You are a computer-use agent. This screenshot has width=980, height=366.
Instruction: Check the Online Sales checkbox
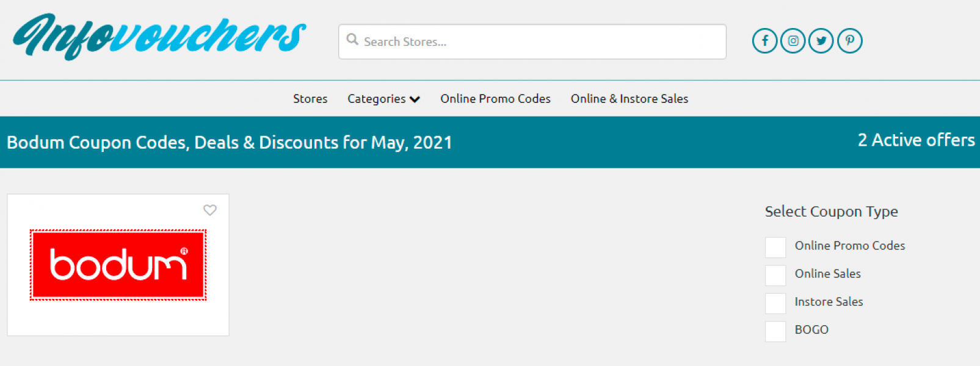[x=775, y=275]
